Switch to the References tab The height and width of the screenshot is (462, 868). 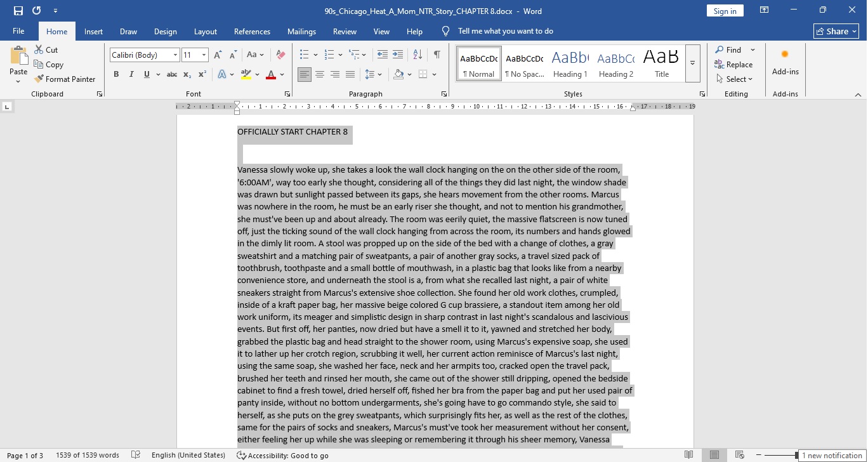(253, 32)
